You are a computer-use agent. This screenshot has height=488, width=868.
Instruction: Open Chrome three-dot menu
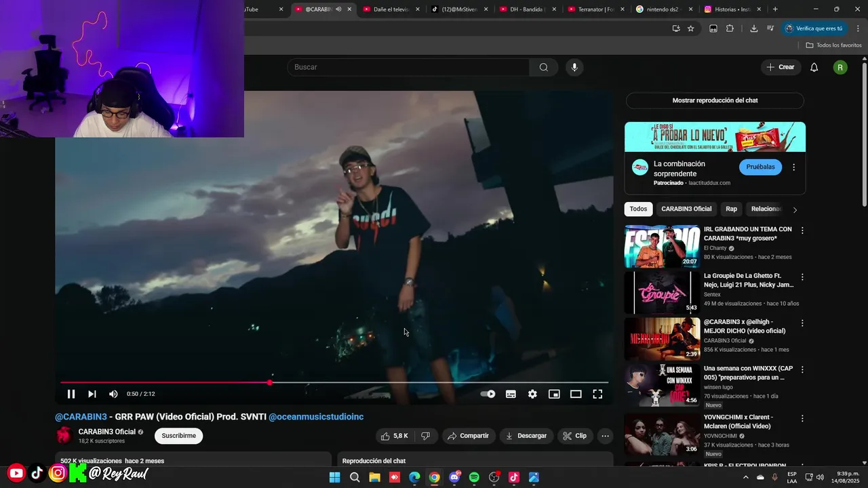point(857,28)
